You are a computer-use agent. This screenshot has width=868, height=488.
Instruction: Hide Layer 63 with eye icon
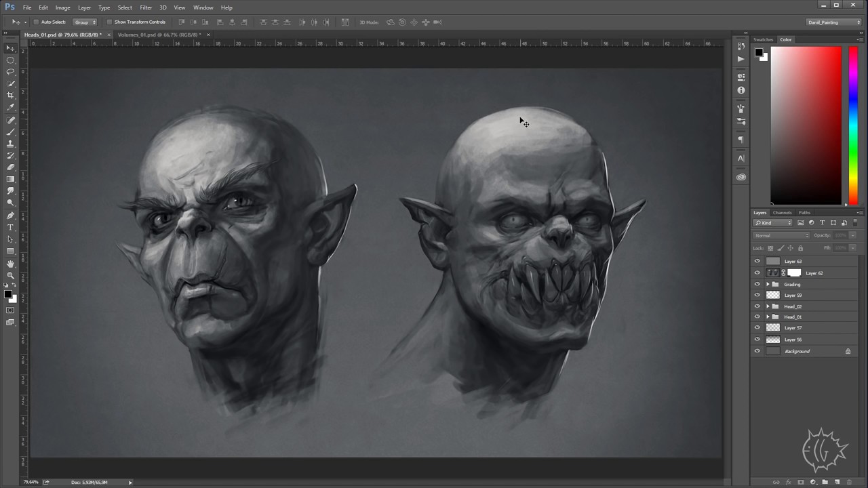click(757, 261)
